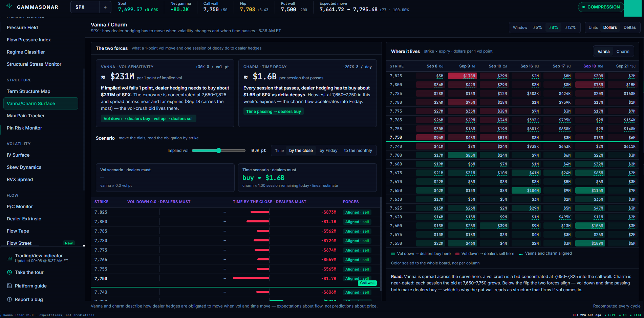Click the Implied vol slider handle

[219, 151]
